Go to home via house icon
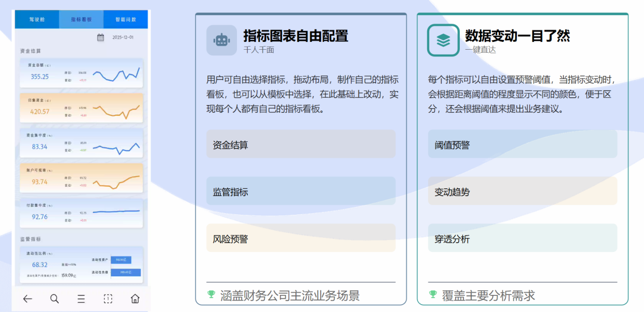 [x=135, y=299]
